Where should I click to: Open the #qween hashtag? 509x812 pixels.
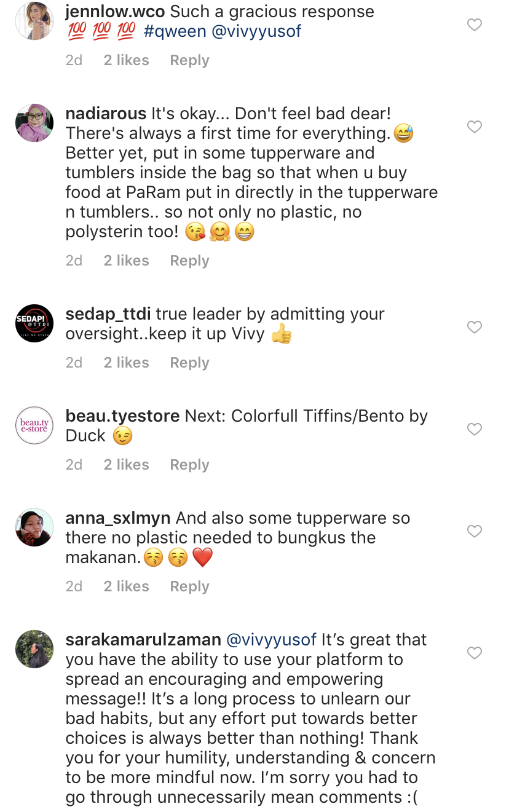click(175, 31)
